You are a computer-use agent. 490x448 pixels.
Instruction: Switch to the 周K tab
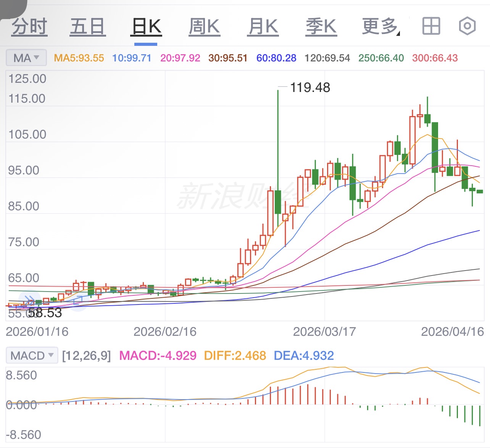click(205, 27)
